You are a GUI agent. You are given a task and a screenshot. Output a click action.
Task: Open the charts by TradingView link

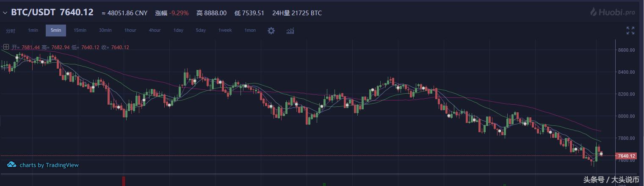pos(49,165)
